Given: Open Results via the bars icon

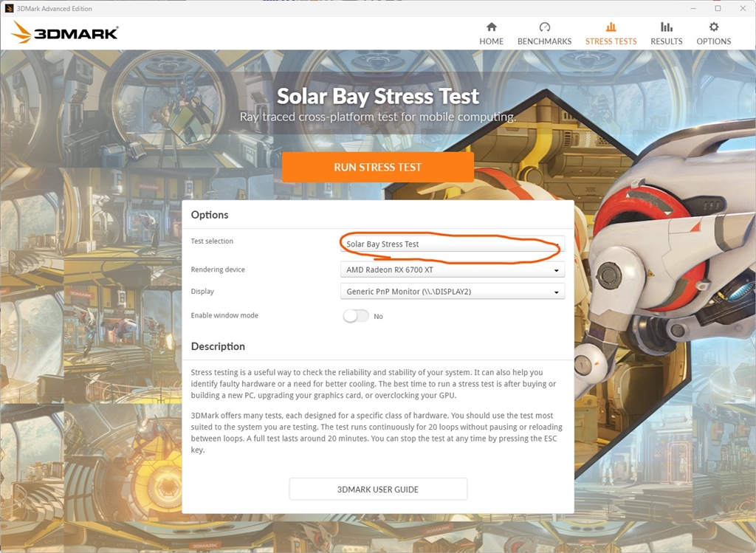Looking at the screenshot, I should (666, 27).
